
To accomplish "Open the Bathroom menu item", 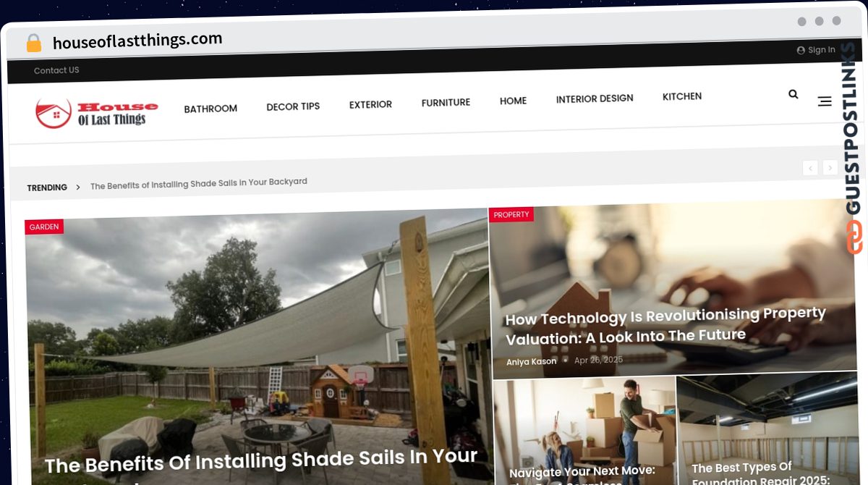I will click(x=210, y=109).
